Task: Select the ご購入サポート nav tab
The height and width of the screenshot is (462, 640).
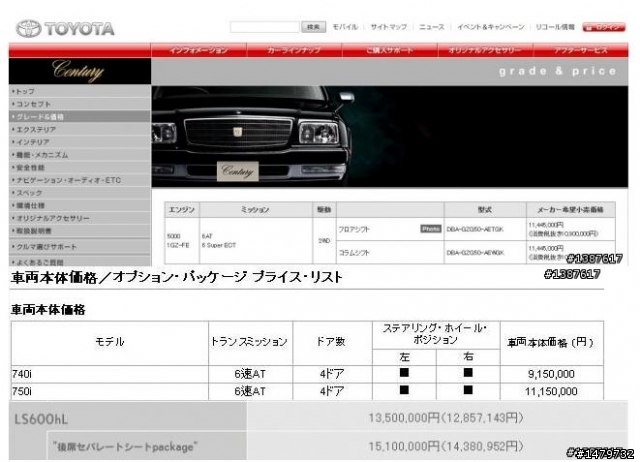Action: point(389,50)
